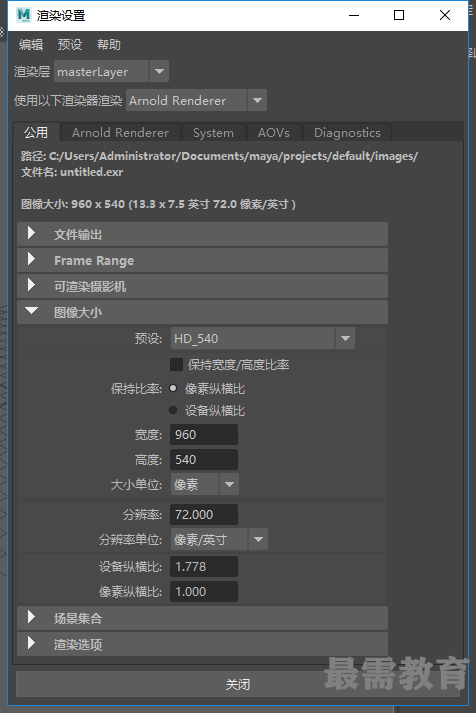Expand the 渲染选项 section

click(202, 644)
